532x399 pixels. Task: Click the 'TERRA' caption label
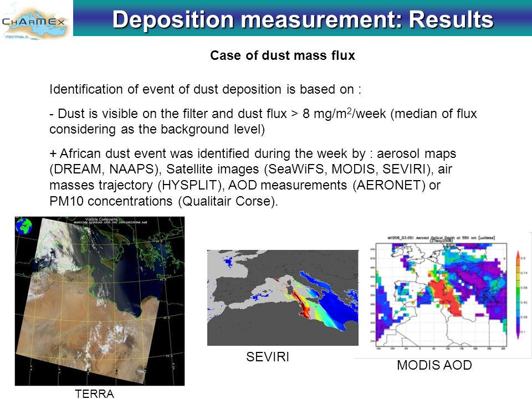pyautogui.click(x=95, y=393)
